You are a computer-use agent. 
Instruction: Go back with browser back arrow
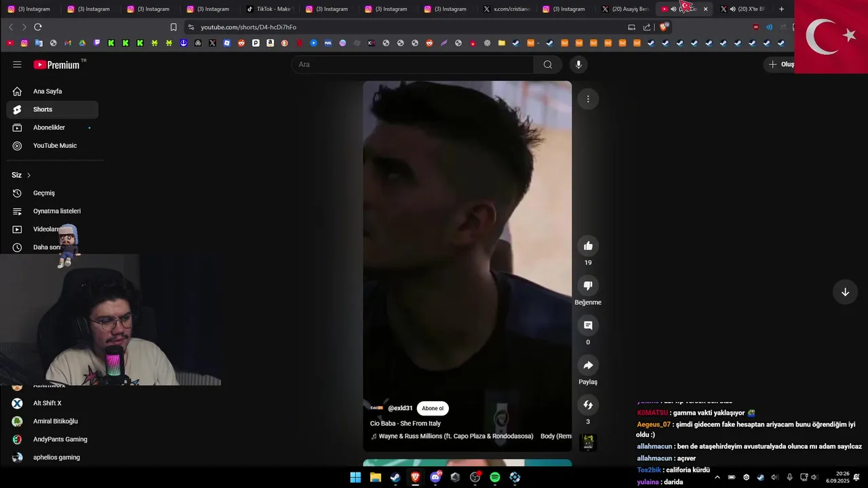pyautogui.click(x=11, y=27)
